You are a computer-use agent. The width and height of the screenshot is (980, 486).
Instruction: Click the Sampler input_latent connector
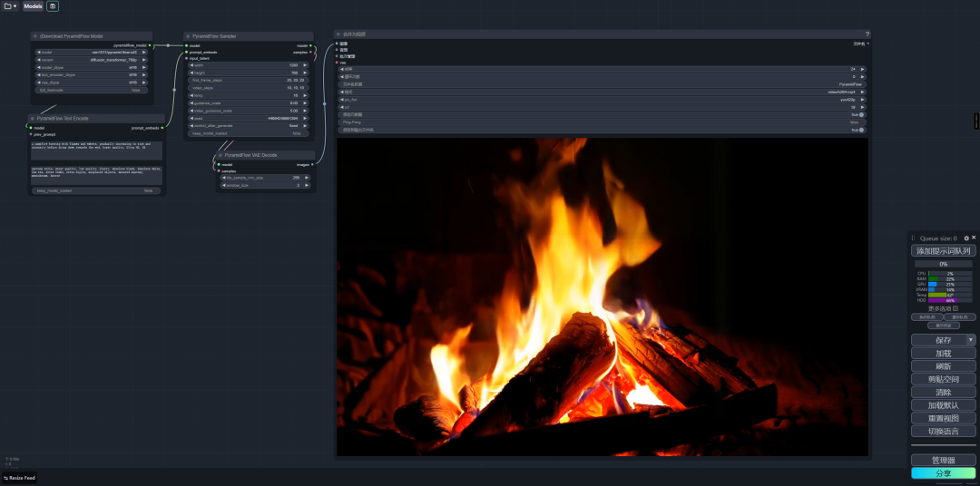pos(186,58)
